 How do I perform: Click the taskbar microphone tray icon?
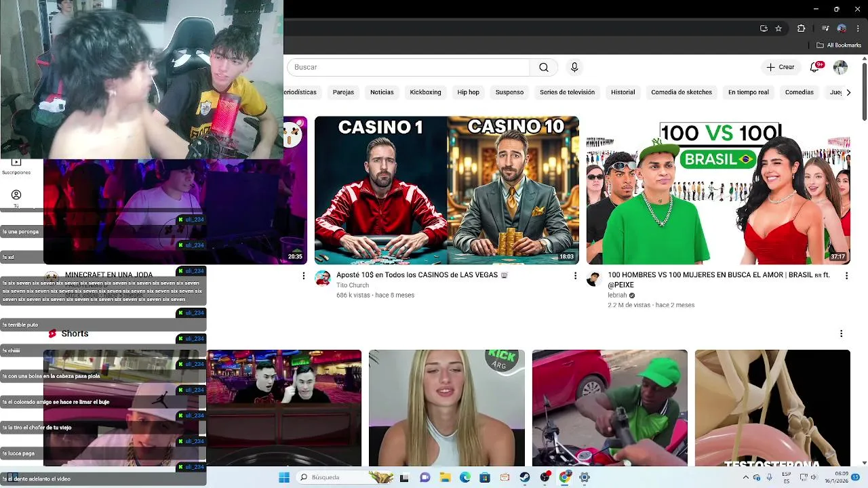(x=768, y=478)
